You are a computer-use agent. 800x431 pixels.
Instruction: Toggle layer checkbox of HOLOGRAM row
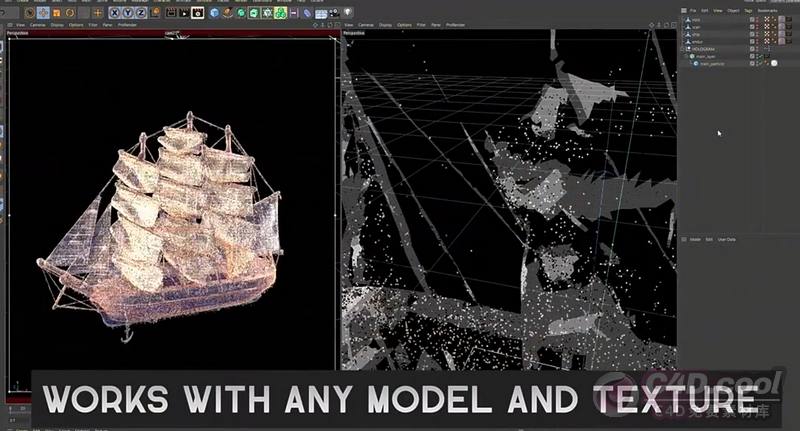[752, 49]
